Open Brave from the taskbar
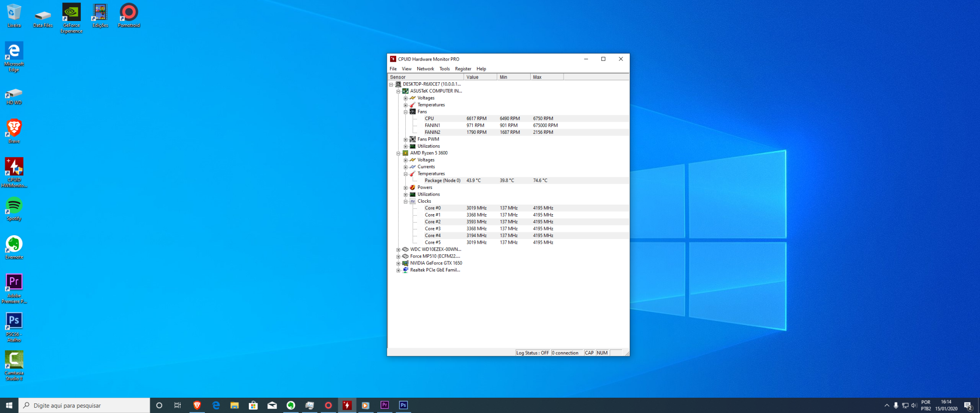The height and width of the screenshot is (413, 980). (197, 405)
